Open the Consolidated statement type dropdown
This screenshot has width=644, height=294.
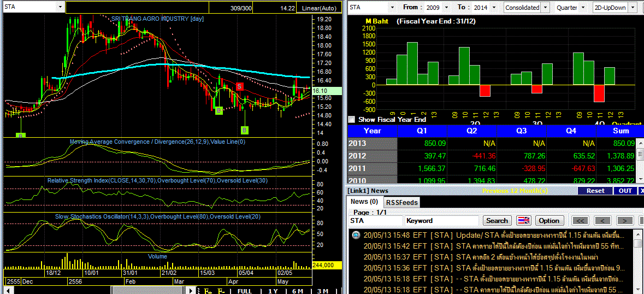tap(545, 8)
